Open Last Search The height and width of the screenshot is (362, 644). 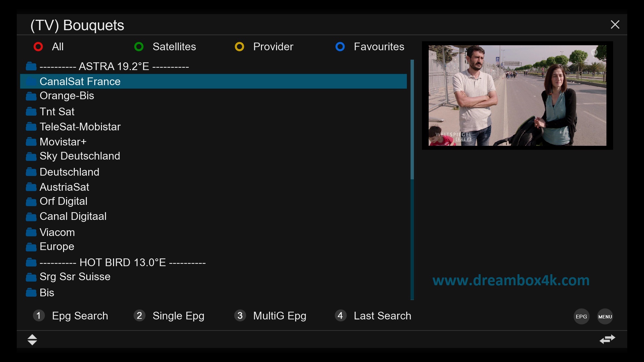tap(382, 316)
